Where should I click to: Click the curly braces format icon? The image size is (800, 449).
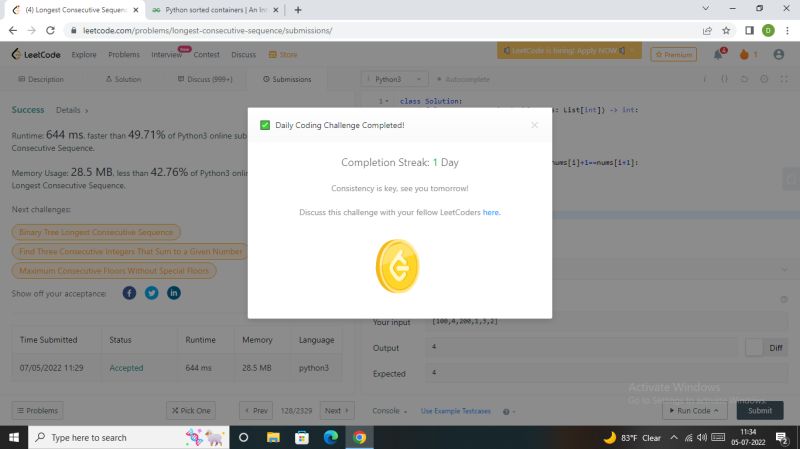[x=724, y=79]
